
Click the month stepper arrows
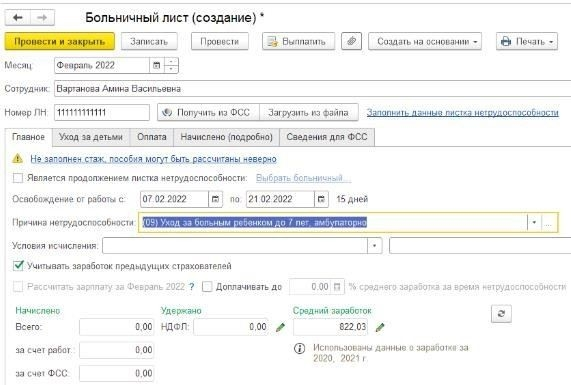coord(171,66)
